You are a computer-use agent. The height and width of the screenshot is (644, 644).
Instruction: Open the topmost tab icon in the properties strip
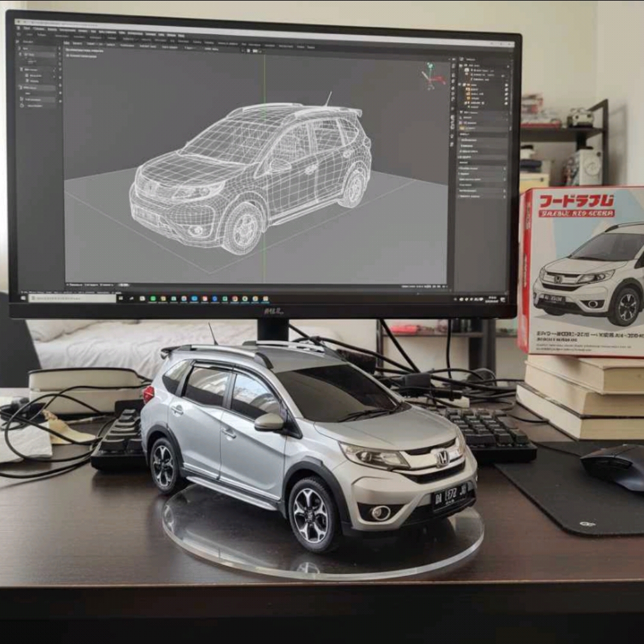pos(452,64)
